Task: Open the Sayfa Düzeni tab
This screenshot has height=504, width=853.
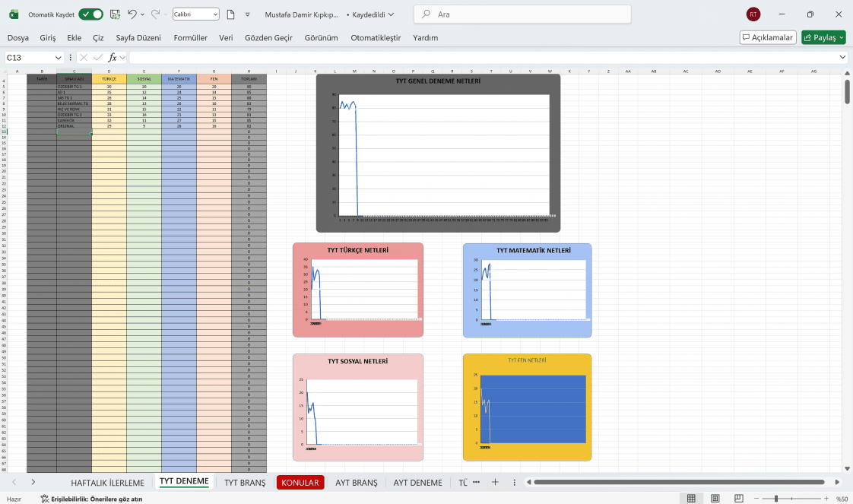Action: (138, 37)
